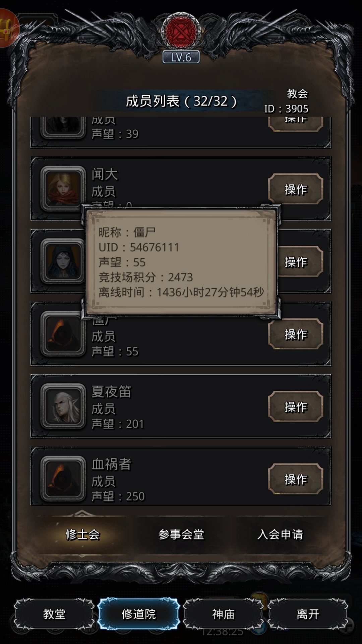Screen dimensions: 362x644
Task: Tap 僵尸's hooded avatar portrait
Action: tap(63, 334)
